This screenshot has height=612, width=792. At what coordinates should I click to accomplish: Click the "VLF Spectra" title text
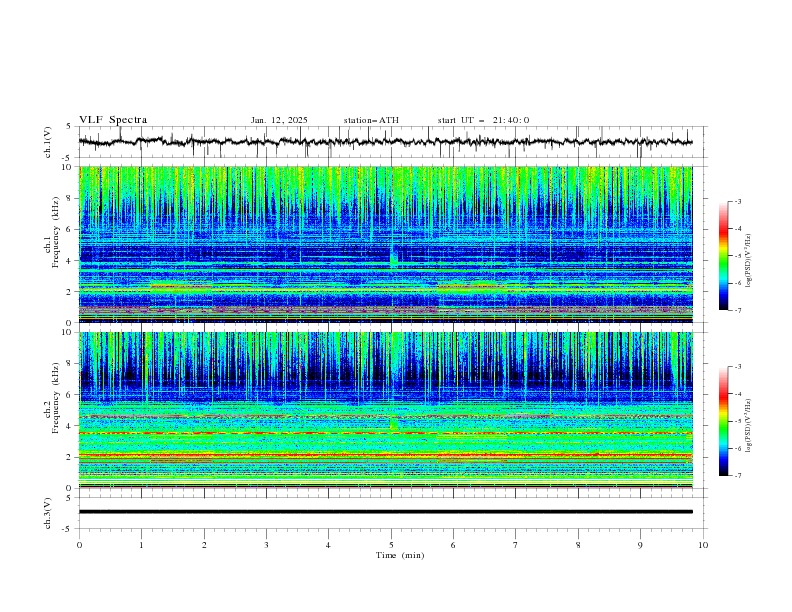113,120
